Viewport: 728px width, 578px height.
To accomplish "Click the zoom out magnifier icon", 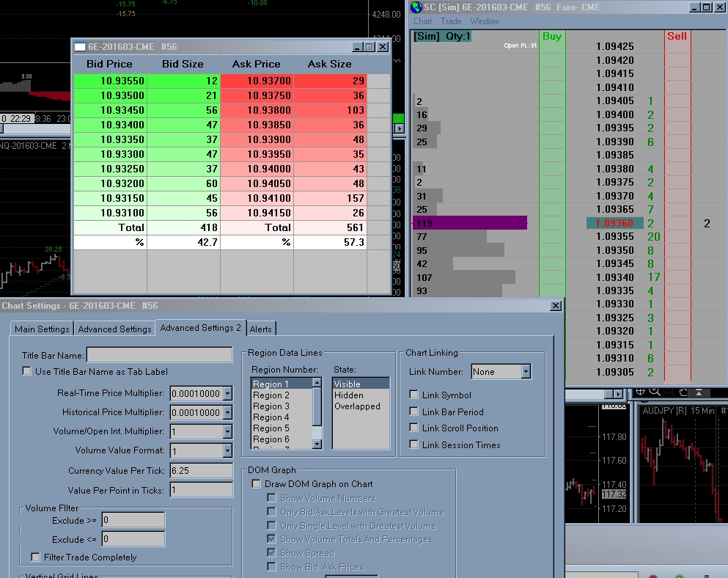I will (x=668, y=392).
